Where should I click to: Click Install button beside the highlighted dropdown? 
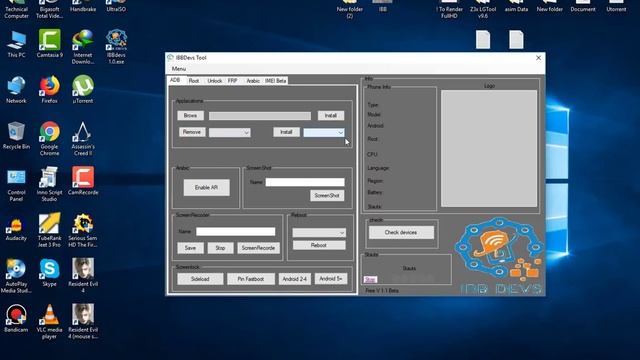[x=286, y=132]
